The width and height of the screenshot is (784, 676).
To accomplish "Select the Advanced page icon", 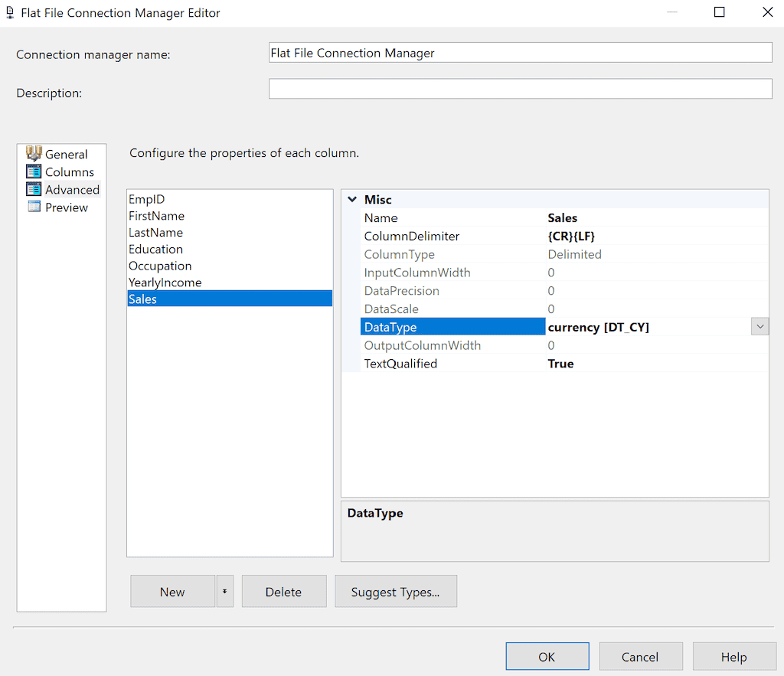I will [34, 189].
